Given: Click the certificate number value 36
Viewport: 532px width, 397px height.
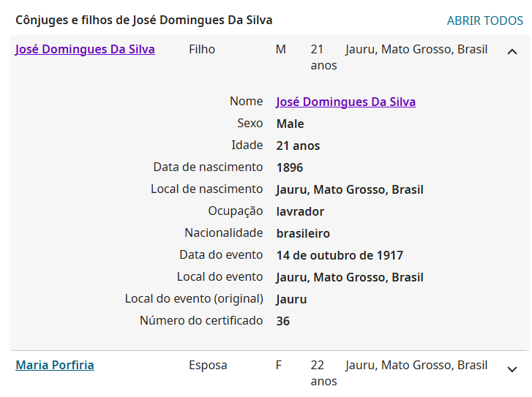Looking at the screenshot, I should point(283,321).
